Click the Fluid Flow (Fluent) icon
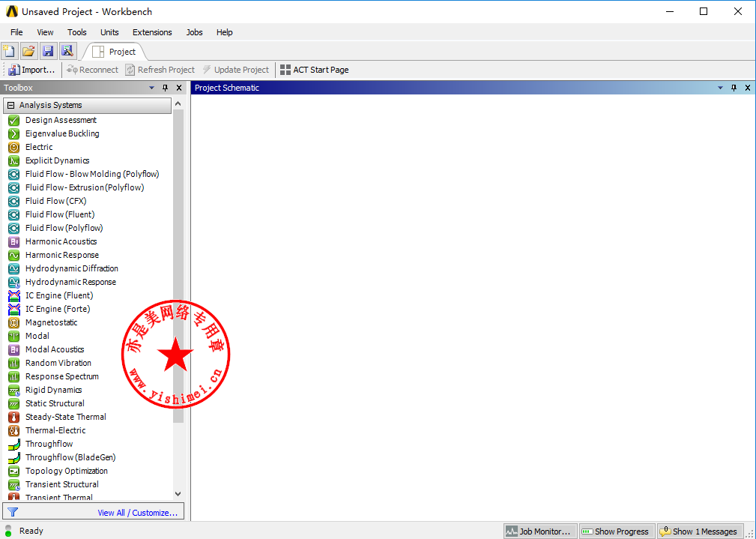Image resolution: width=756 pixels, height=539 pixels. (14, 214)
